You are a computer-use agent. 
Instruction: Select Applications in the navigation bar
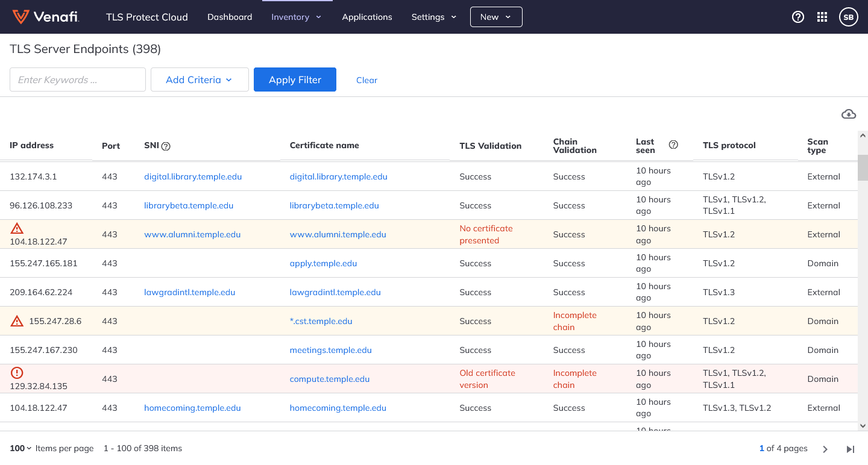tap(367, 17)
